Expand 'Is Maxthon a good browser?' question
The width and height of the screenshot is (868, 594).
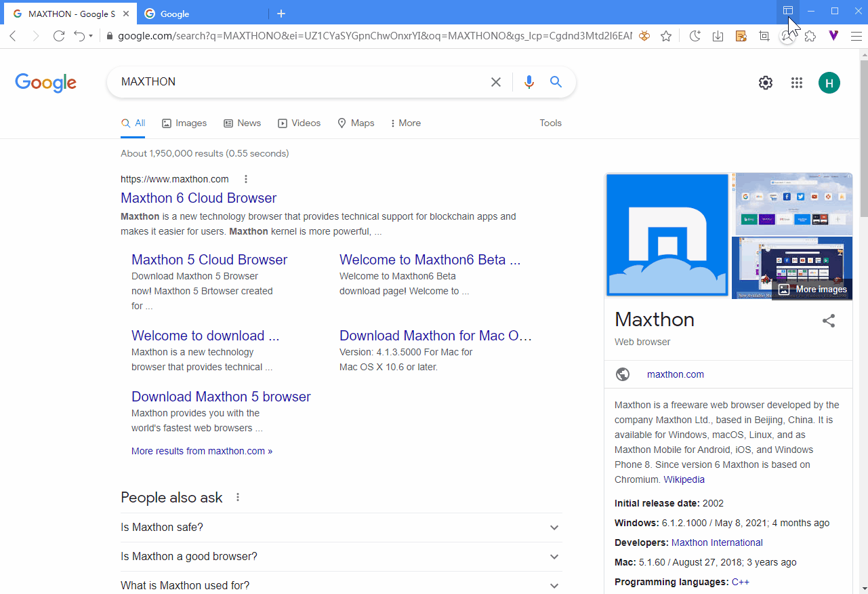pos(342,557)
